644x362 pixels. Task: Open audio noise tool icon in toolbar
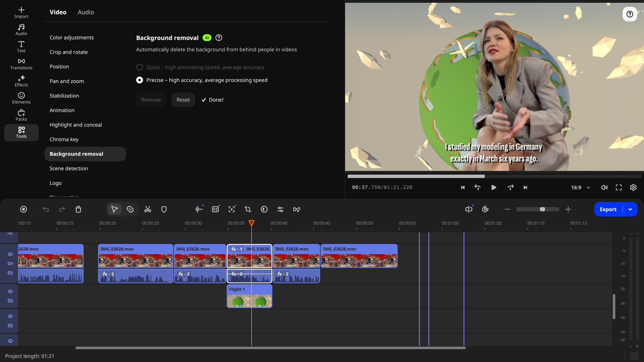click(199, 209)
